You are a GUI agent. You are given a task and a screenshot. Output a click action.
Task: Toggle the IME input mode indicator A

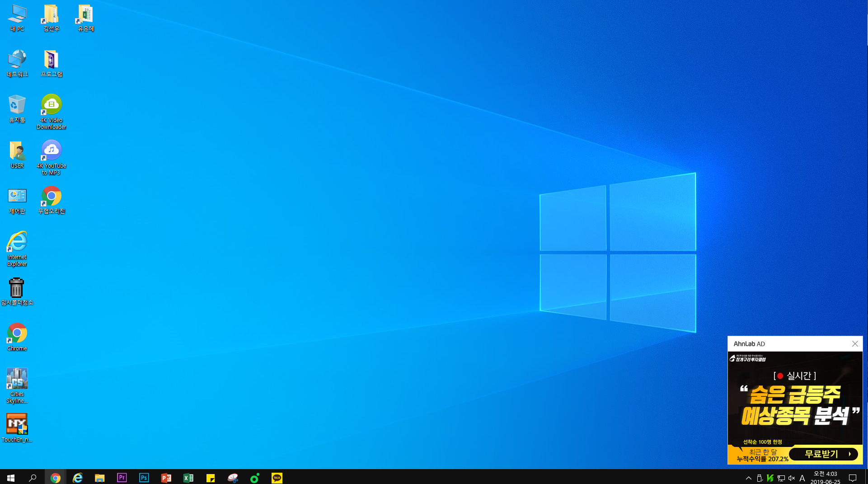click(x=802, y=478)
